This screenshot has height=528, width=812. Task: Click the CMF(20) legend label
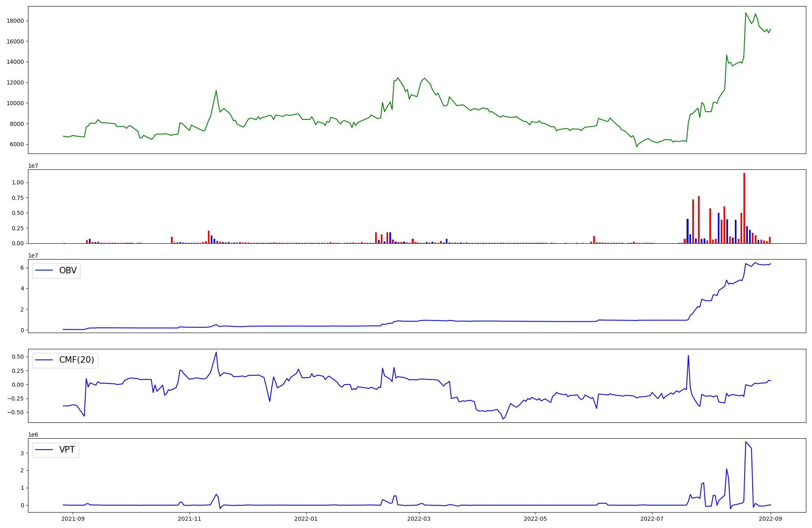click(76, 360)
